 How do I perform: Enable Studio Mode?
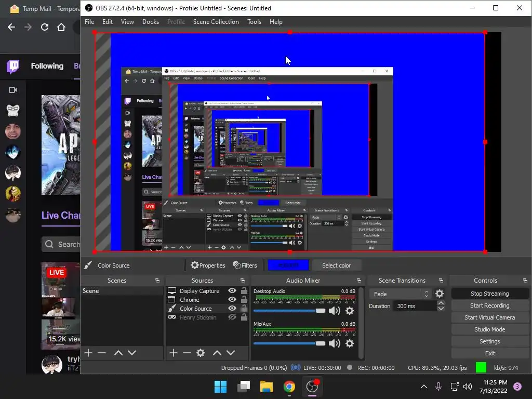tap(489, 329)
